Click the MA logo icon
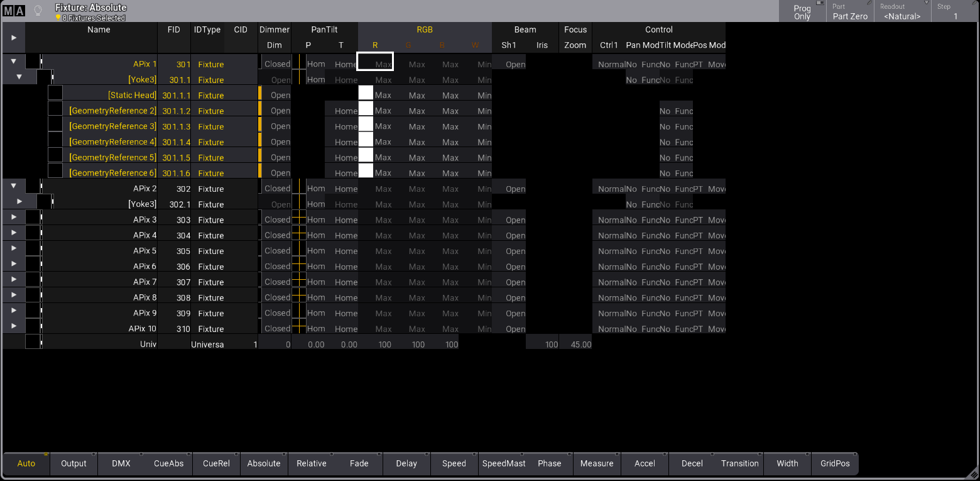Viewport: 980px width, 481px height. (14, 11)
